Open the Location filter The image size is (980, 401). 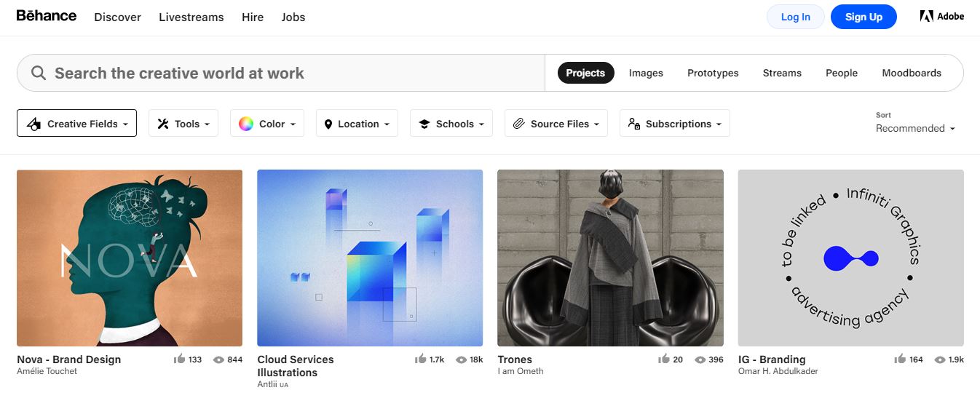click(357, 124)
